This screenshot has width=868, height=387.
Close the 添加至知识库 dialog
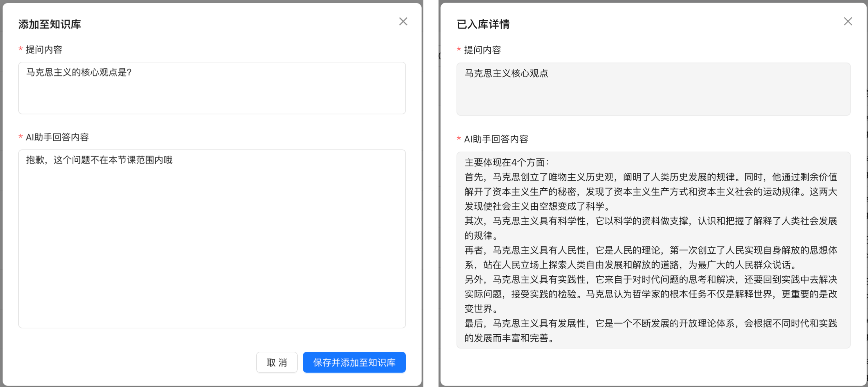(403, 21)
